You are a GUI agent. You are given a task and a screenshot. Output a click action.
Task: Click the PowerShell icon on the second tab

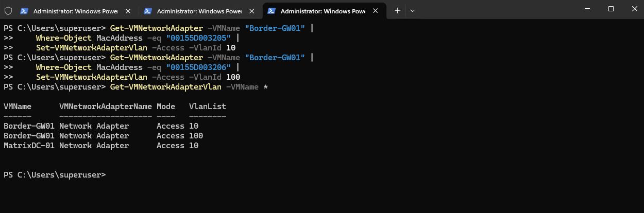coord(148,10)
